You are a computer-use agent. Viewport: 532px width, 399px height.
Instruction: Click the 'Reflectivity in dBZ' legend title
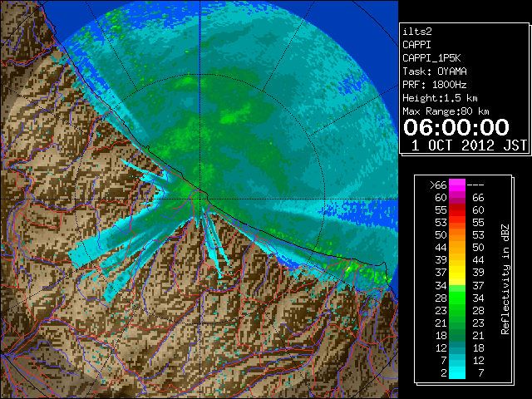coord(505,279)
